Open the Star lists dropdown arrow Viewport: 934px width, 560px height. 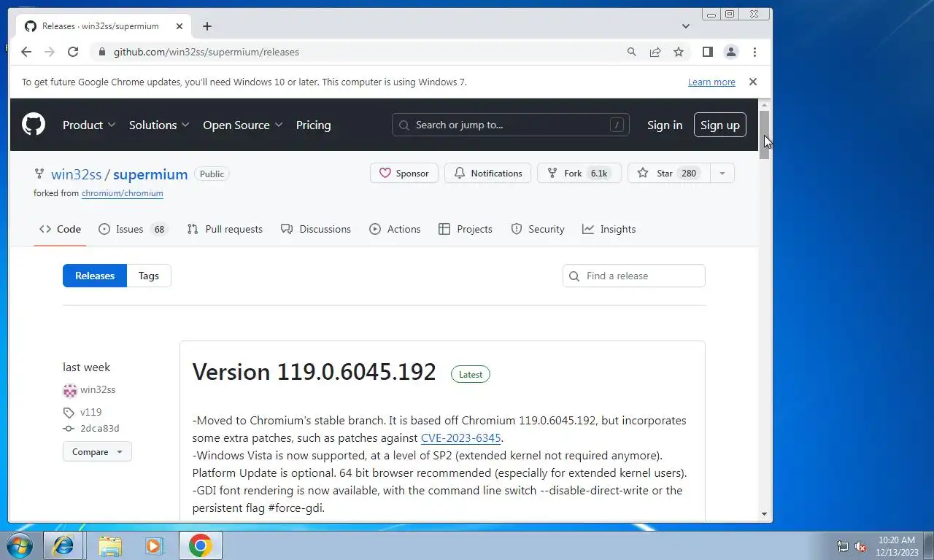(722, 174)
